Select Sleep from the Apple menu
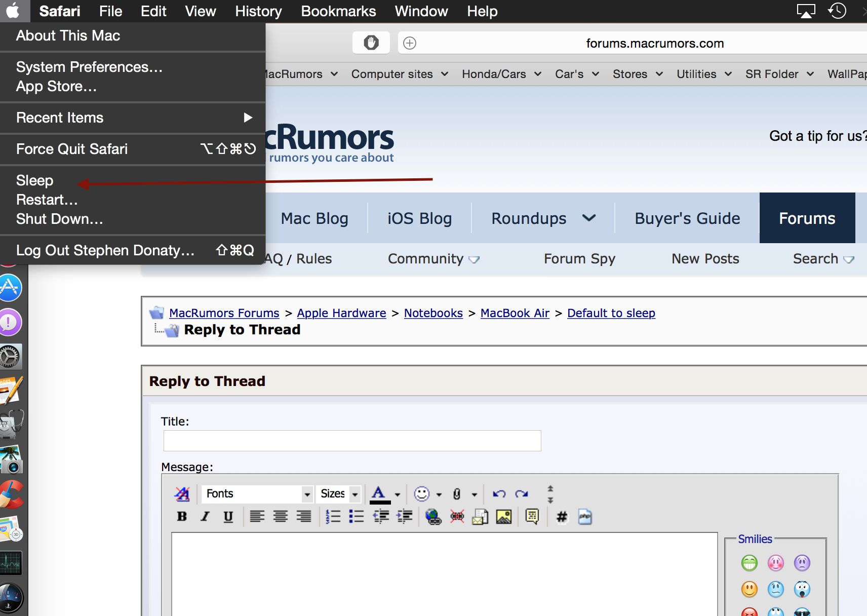This screenshot has height=616, width=867. pyautogui.click(x=133, y=180)
